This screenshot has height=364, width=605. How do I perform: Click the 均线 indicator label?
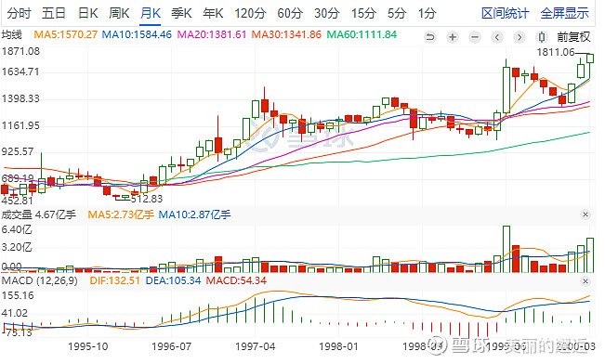click(11, 34)
